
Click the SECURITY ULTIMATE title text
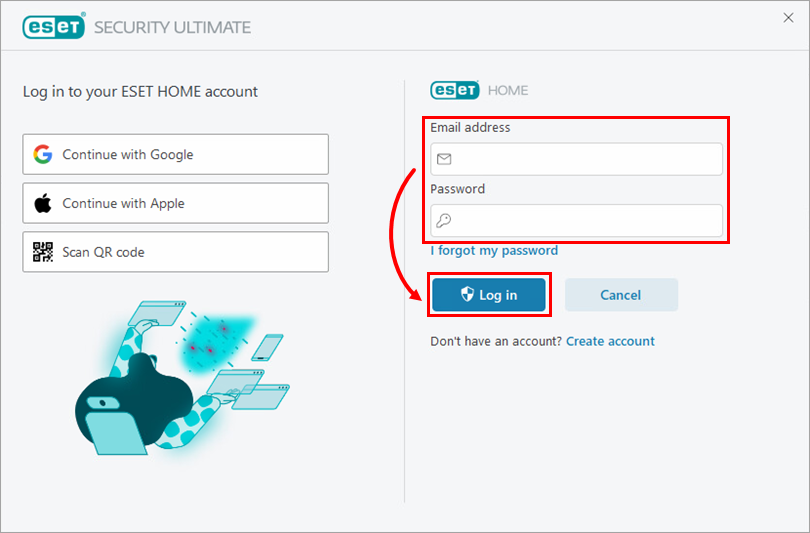(173, 27)
